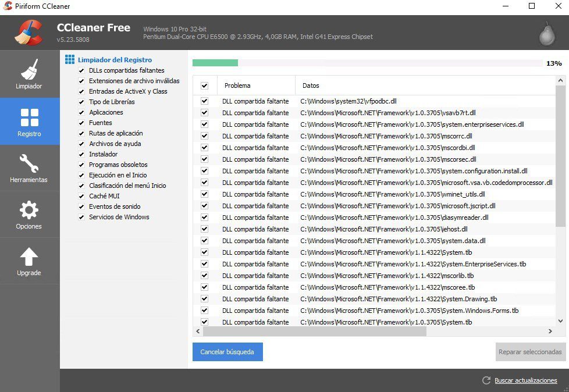
Task: Click the CCleaner logo in header
Action: coord(29,33)
